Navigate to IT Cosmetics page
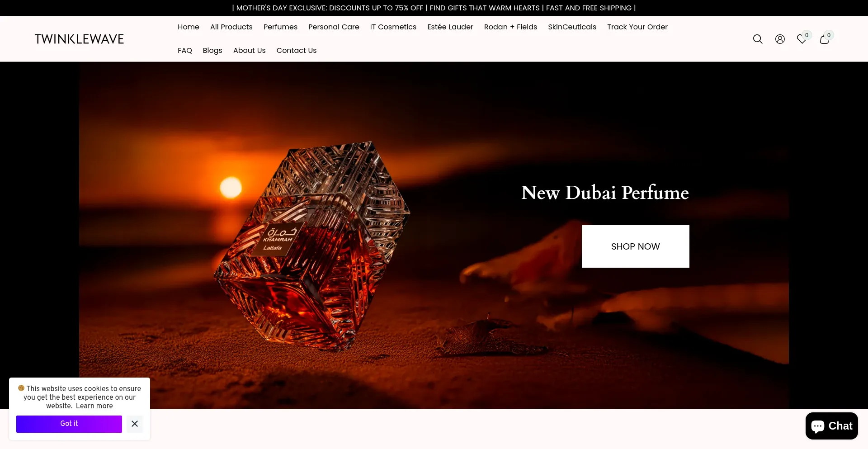Image resolution: width=868 pixels, height=449 pixels. coord(393,27)
